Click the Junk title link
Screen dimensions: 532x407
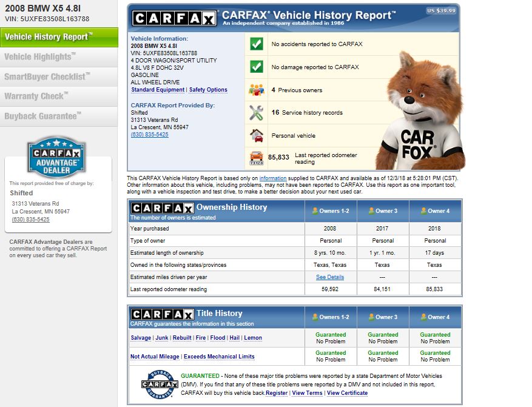tap(162, 338)
